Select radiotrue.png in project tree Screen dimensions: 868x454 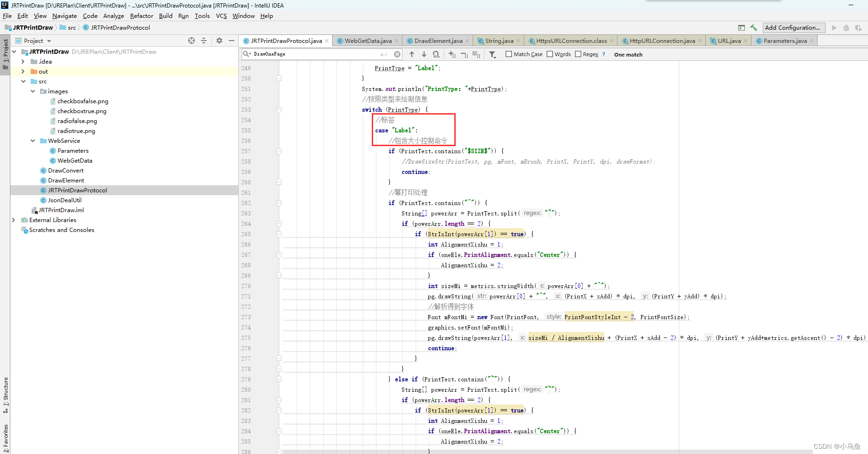76,131
